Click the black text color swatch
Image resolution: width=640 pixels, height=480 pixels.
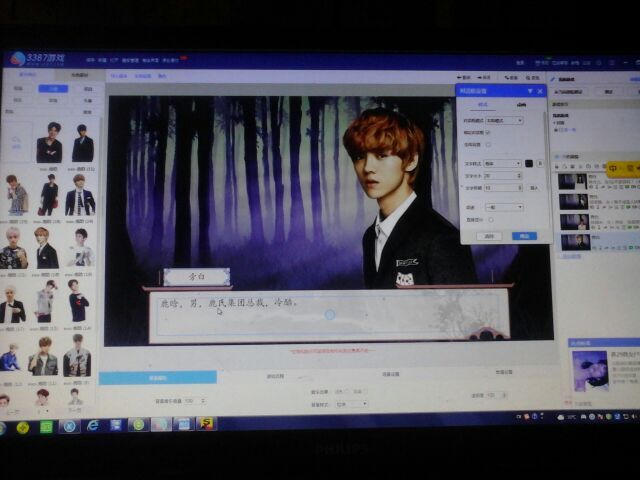coord(529,163)
